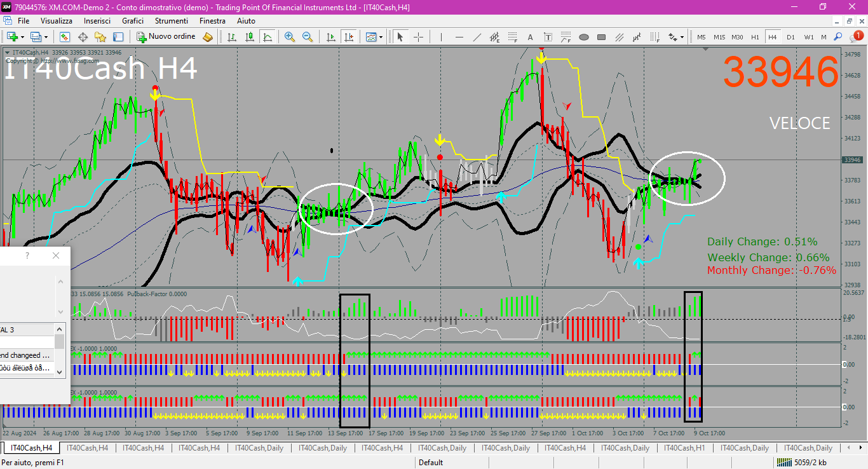The width and height of the screenshot is (868, 469).
Task: Open the Data Window target icon
Action: click(83, 37)
